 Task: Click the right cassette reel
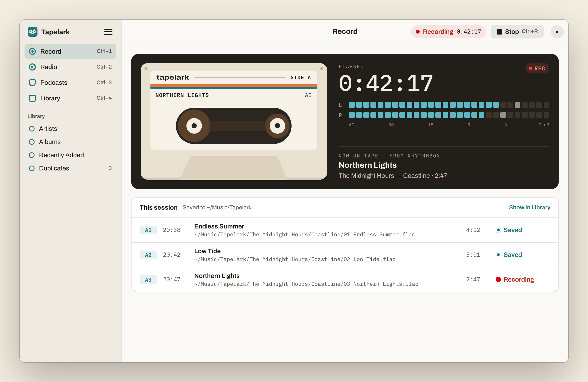point(277,126)
